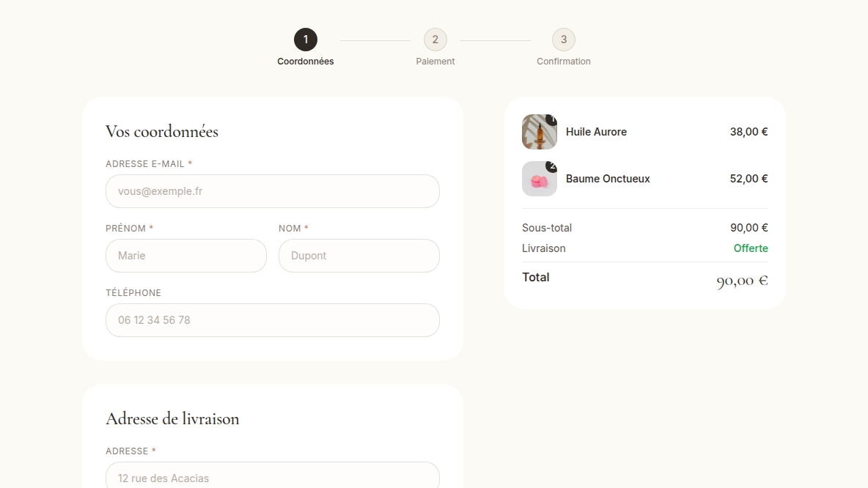Click the Total amount 90,00 €
The width and height of the screenshot is (868, 488).
(742, 281)
